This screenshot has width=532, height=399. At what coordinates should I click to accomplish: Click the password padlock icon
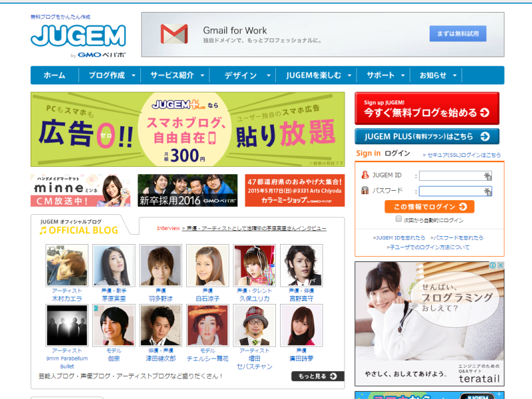365,190
